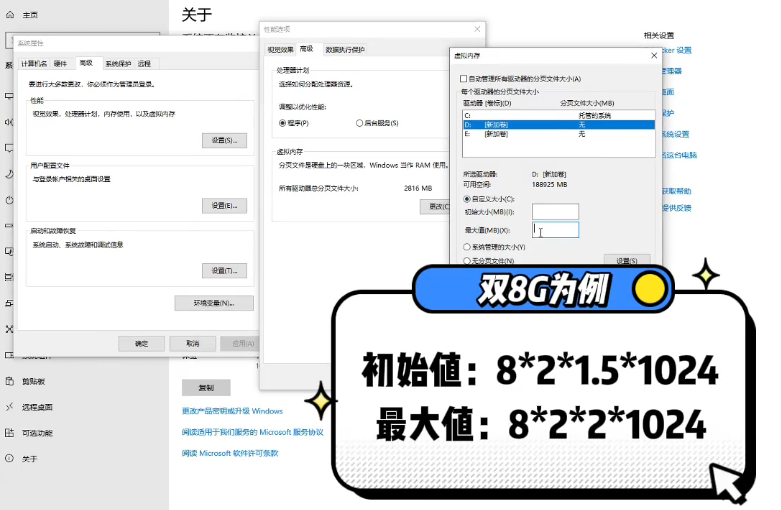Select 程序 radio under processor scheduling
The height and width of the screenshot is (510, 781).
point(282,123)
